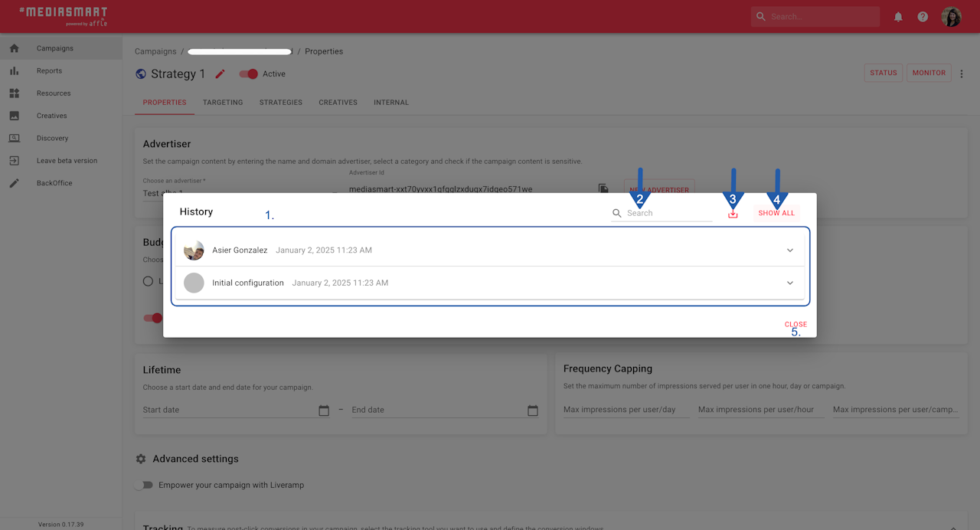Switch to the TARGETING tab
The height and width of the screenshot is (530, 980).
(x=223, y=103)
